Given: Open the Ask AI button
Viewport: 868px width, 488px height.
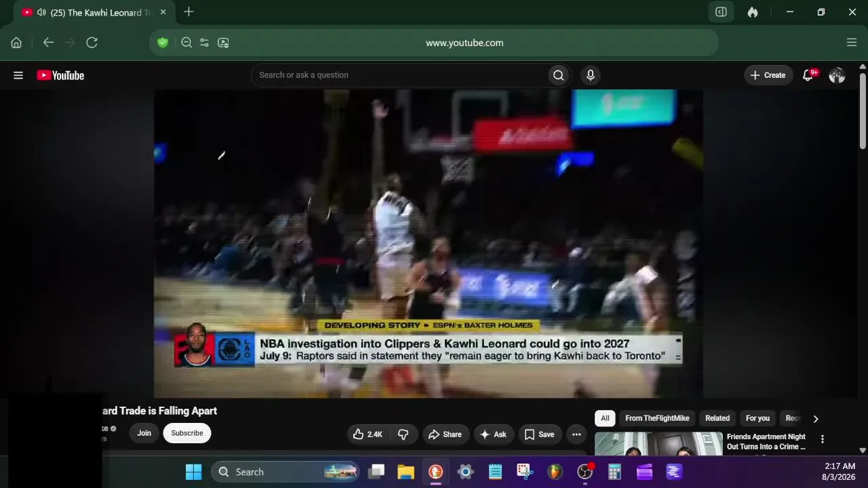Looking at the screenshot, I should coord(493,434).
